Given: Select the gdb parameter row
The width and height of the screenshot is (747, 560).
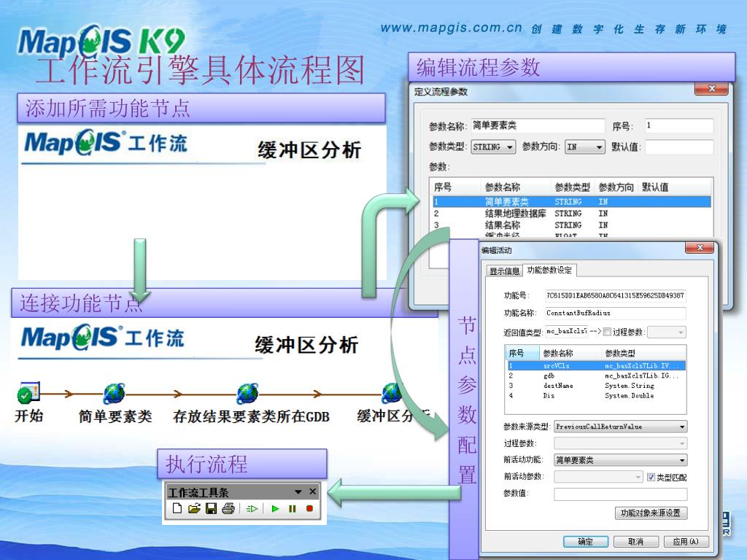Looking at the screenshot, I should point(597,376).
